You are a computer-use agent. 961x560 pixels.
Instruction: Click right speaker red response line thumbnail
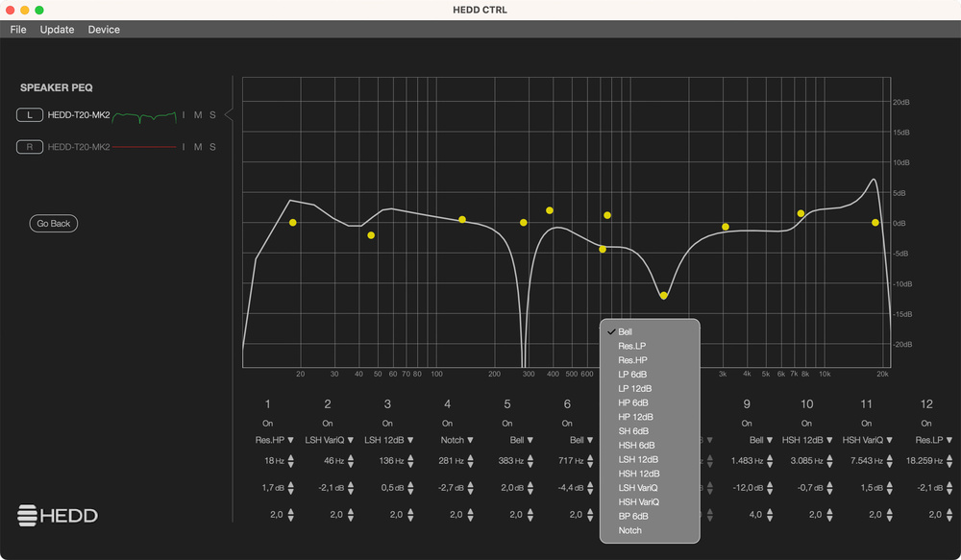(145, 147)
